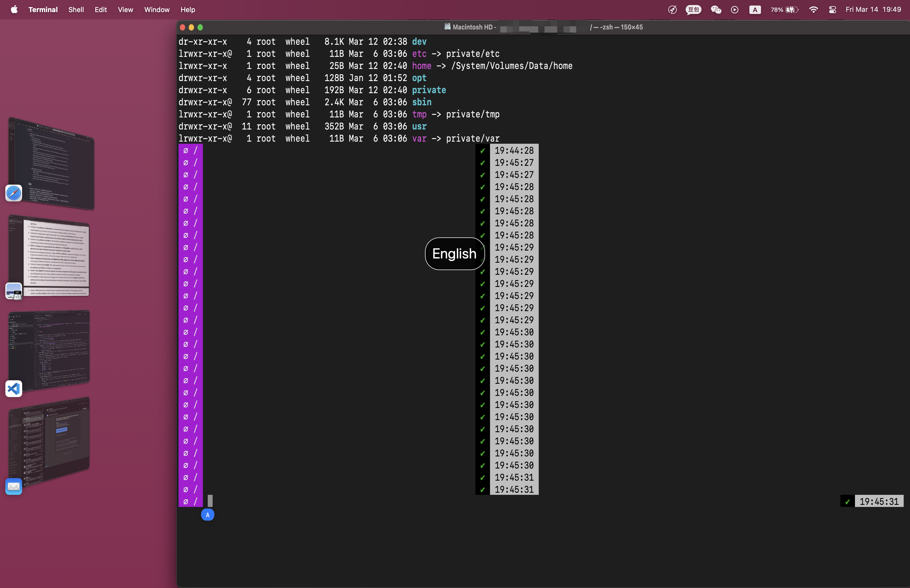Select the Window menu in menu bar

157,9
